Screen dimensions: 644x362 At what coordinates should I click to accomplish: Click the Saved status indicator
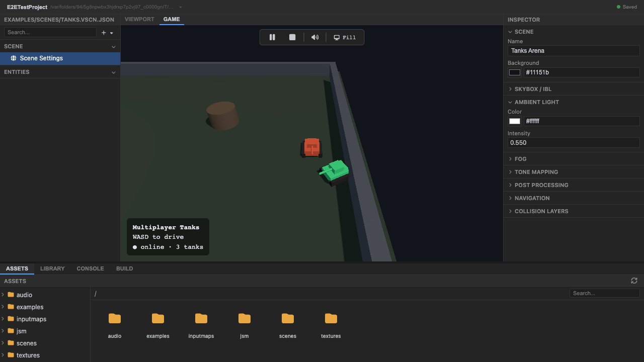(627, 7)
